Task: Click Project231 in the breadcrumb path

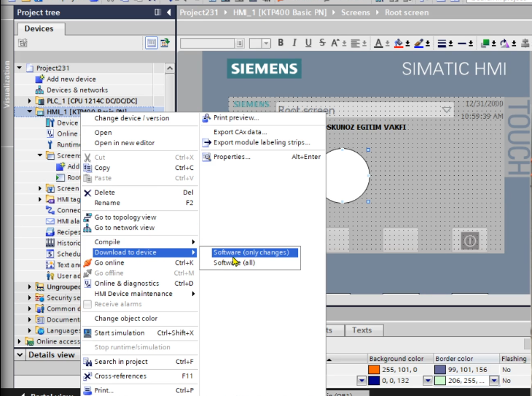Action: coord(199,12)
